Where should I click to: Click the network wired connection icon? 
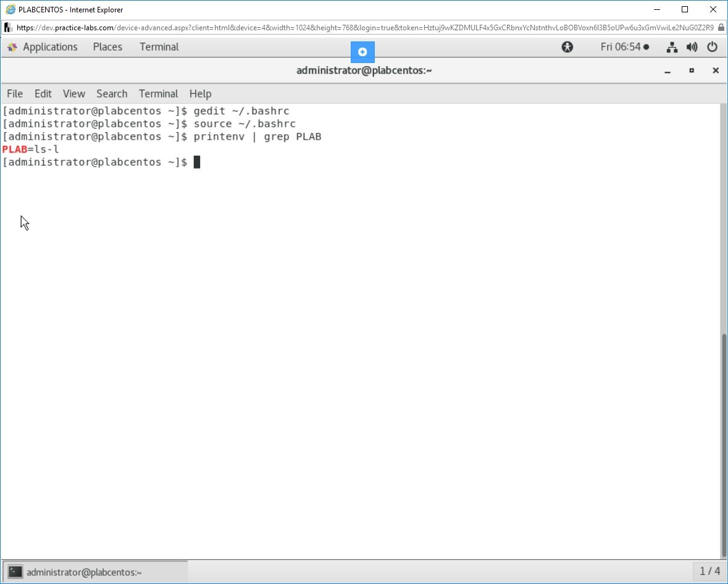click(x=672, y=47)
